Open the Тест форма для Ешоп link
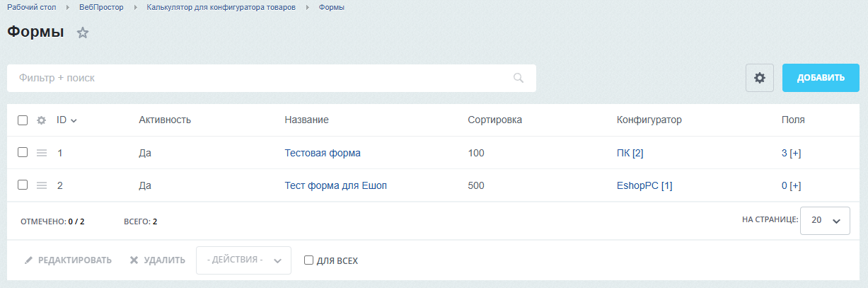The width and height of the screenshot is (868, 288). pyautogui.click(x=336, y=185)
